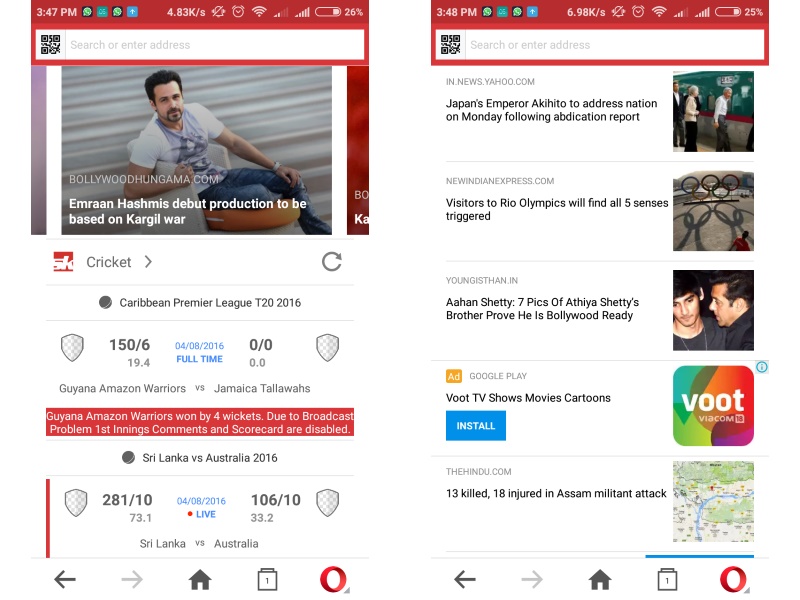This screenshot has width=800, height=600.
Task: Open home page in left screen
Action: (200, 580)
